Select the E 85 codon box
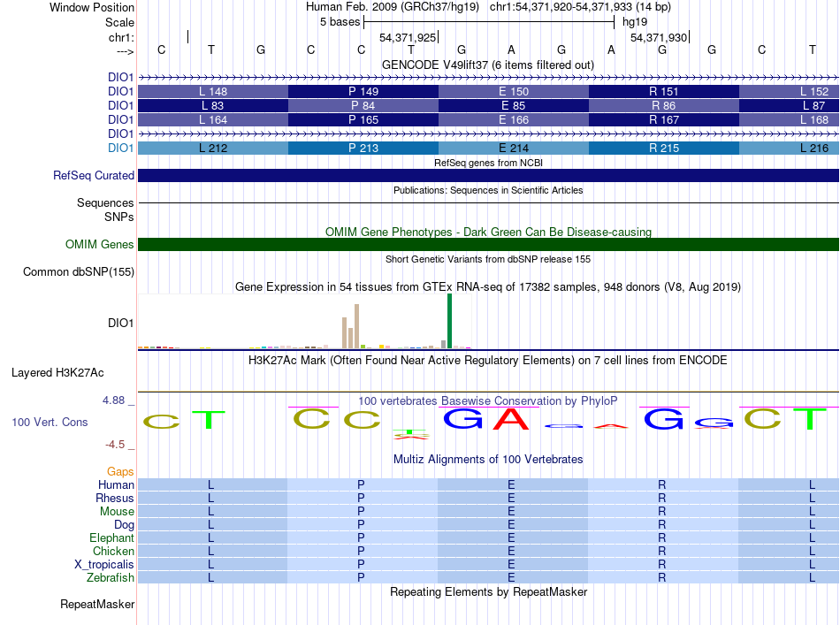Image resolution: width=840 pixels, height=625 pixels. click(x=514, y=105)
